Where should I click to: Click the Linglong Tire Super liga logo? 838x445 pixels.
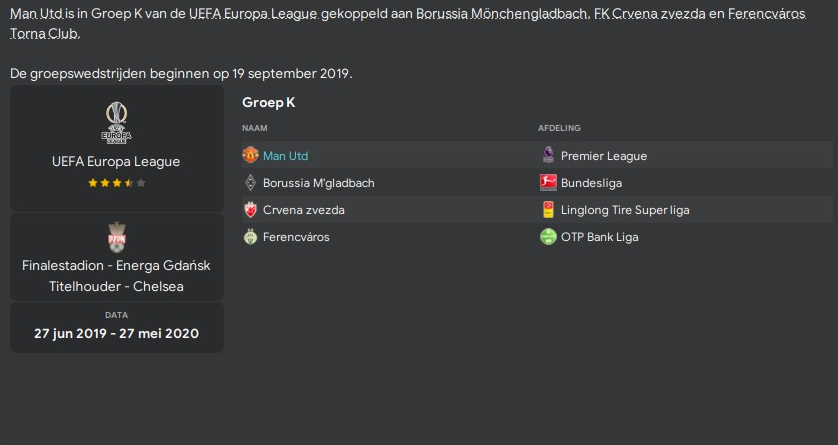click(548, 210)
